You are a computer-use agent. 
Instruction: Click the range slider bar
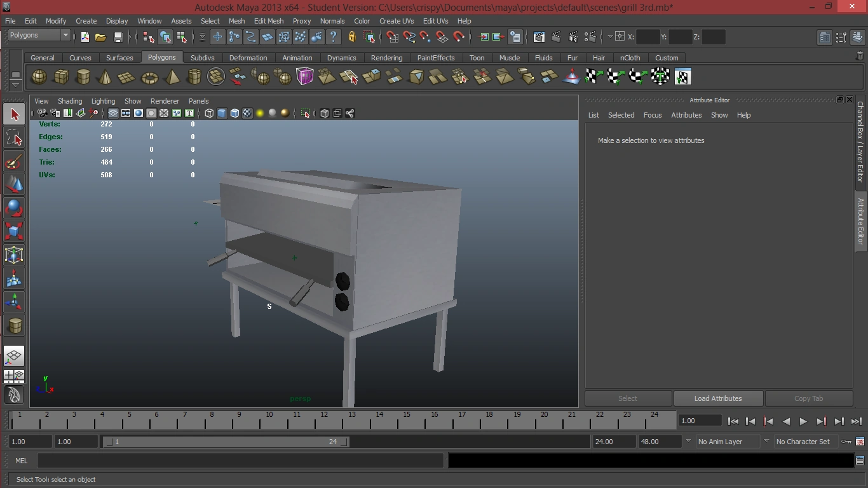pos(226,442)
